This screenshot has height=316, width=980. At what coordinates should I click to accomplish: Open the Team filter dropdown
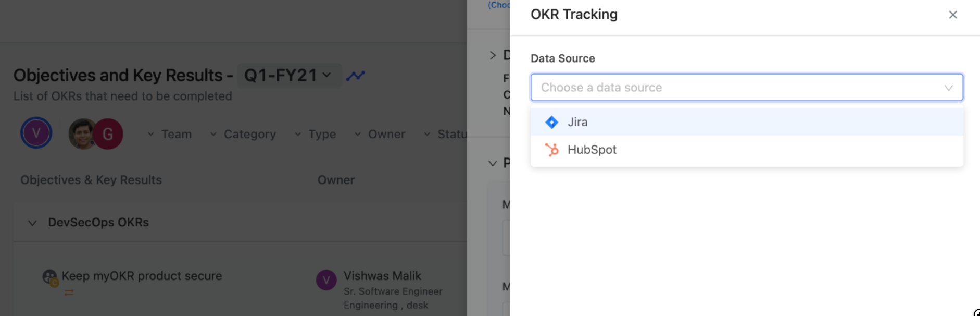coord(170,134)
